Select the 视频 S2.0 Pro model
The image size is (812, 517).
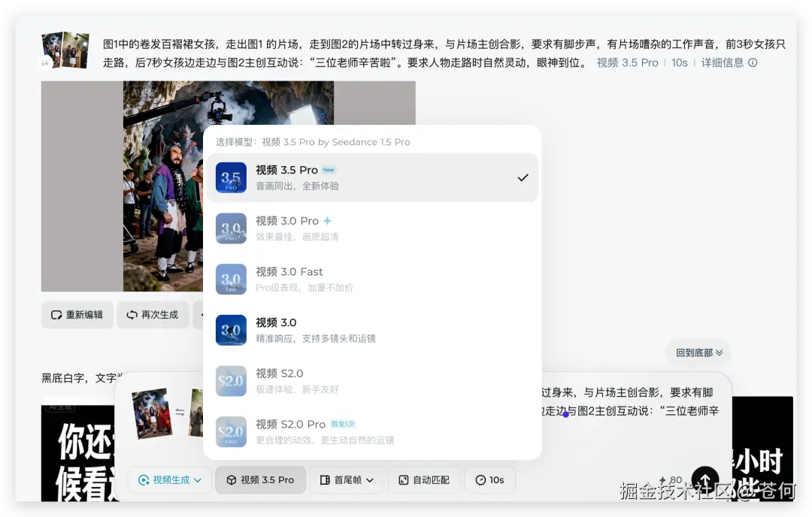click(372, 431)
